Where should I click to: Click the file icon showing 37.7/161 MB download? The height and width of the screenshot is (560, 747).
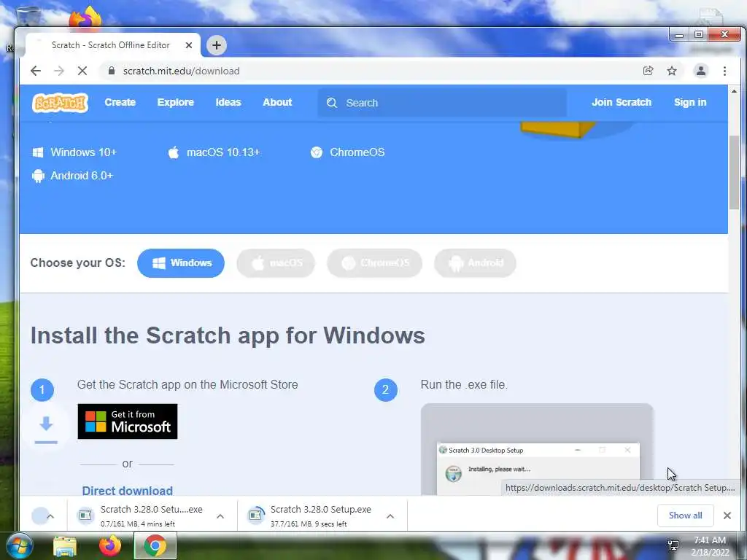256,516
